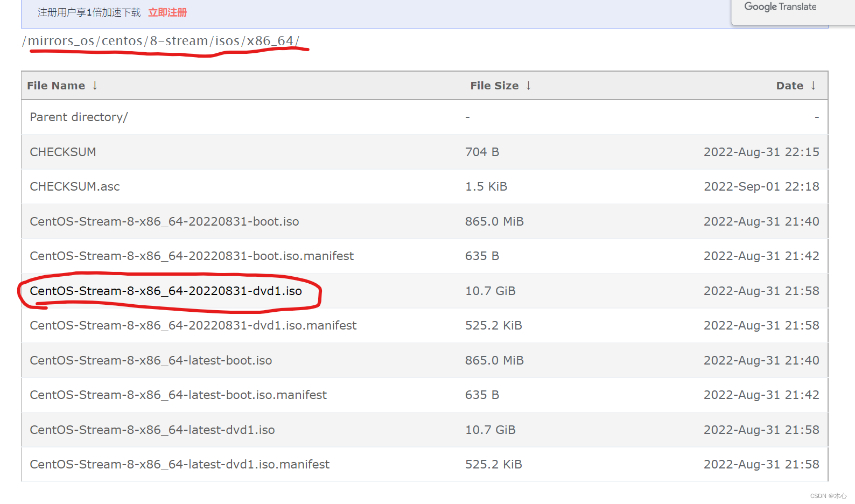
Task: Click 525.2 KiB size of 20220831-dvd1.iso.manifest
Action: click(494, 325)
